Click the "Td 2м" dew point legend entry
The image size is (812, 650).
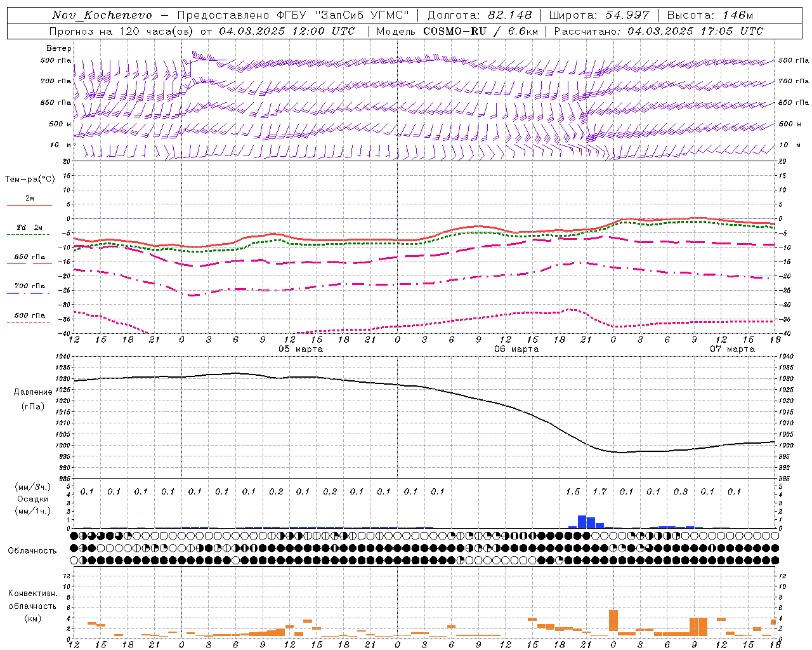pos(30,227)
